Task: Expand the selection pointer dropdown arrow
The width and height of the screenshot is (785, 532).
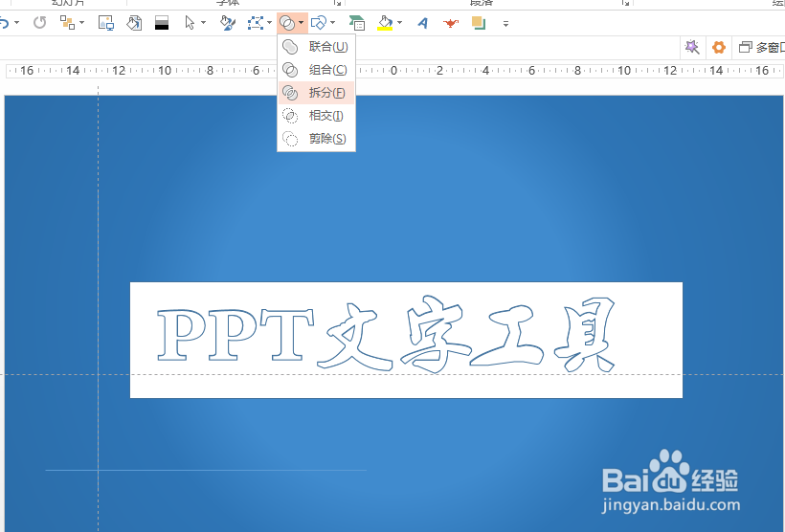Action: click(x=203, y=23)
